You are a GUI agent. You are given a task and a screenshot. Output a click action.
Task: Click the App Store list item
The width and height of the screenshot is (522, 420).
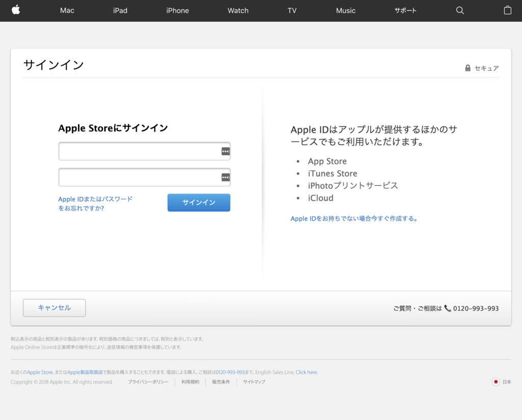click(x=327, y=161)
